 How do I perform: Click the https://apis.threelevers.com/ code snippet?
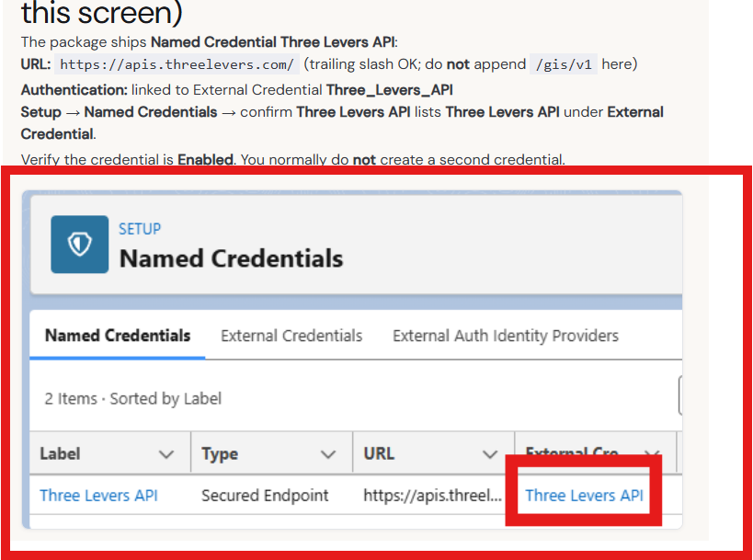pyautogui.click(x=177, y=64)
